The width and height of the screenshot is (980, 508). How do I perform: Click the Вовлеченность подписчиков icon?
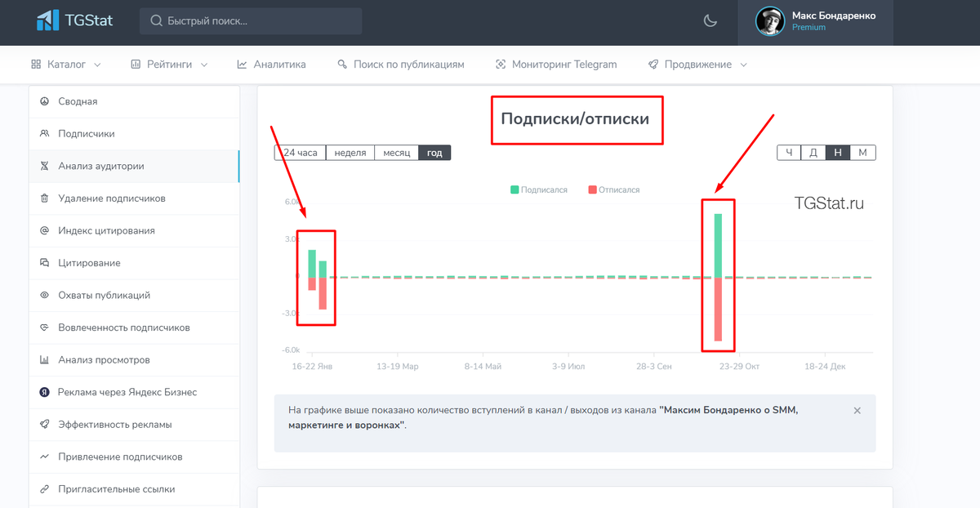pyautogui.click(x=44, y=328)
